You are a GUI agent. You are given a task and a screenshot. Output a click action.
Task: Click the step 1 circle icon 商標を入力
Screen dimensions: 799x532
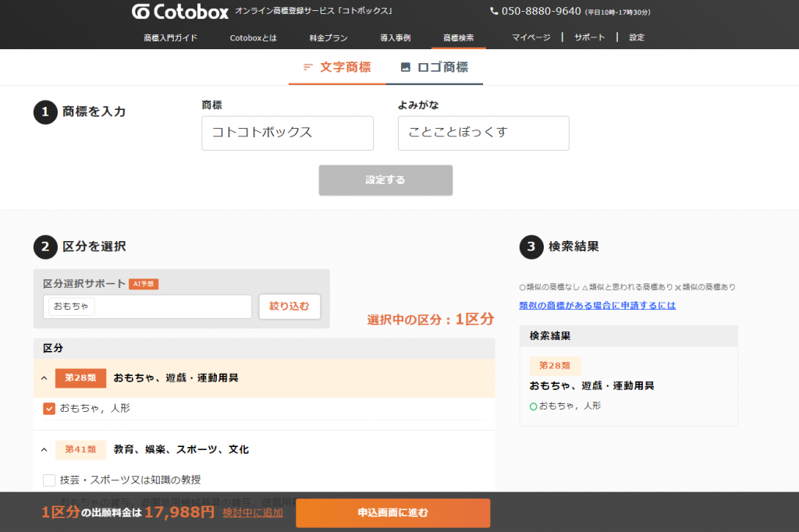[45, 112]
